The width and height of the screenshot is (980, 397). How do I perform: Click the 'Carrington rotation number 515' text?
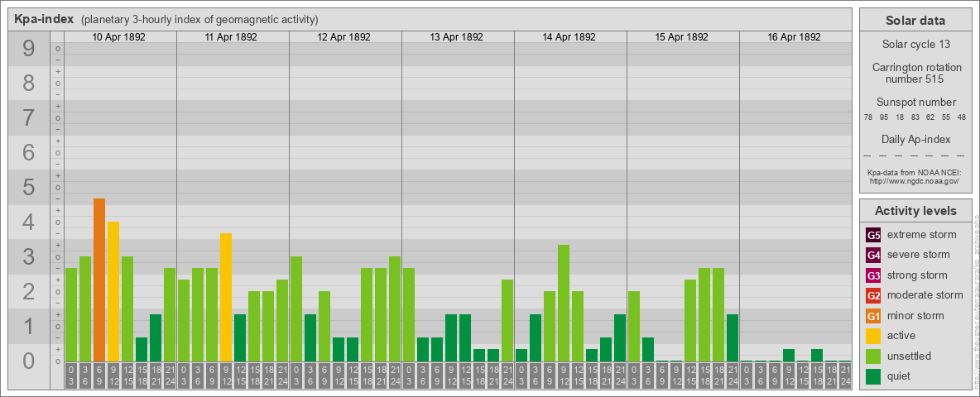tap(917, 73)
